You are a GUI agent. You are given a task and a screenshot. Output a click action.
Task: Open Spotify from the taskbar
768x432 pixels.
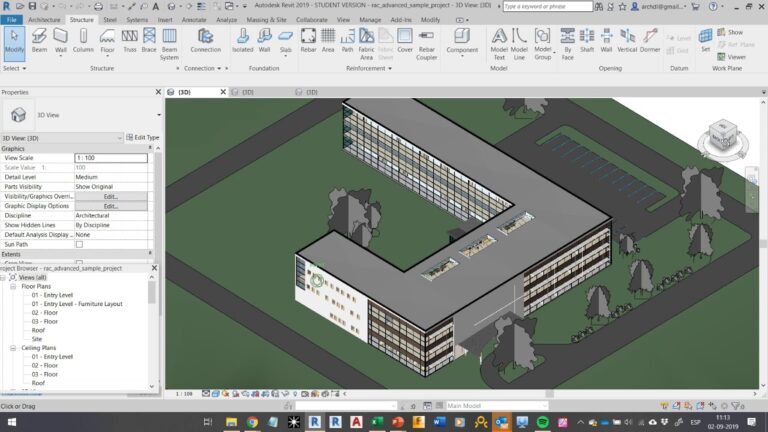pyautogui.click(x=542, y=422)
